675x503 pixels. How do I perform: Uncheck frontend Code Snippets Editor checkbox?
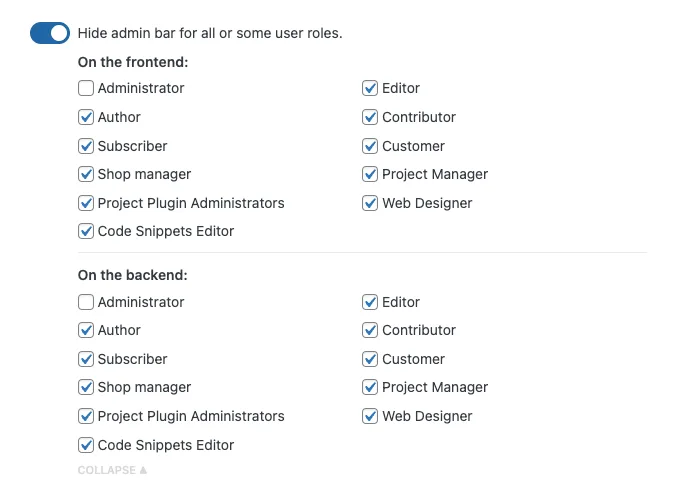(86, 231)
